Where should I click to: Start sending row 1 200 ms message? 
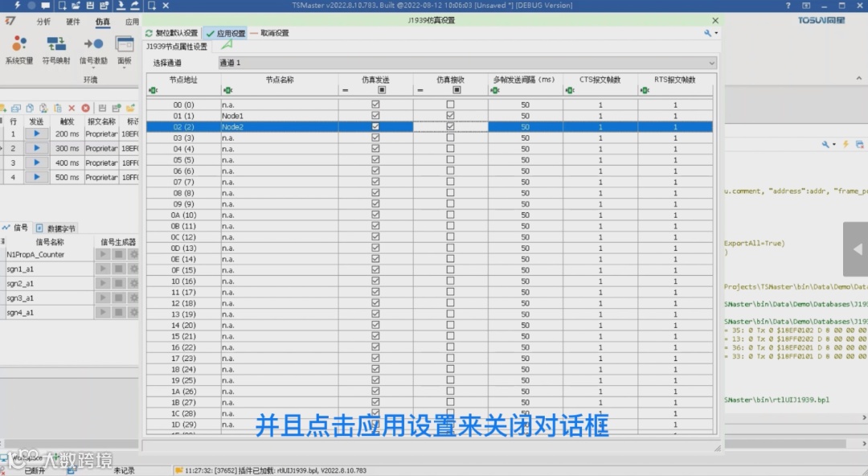tap(36, 133)
